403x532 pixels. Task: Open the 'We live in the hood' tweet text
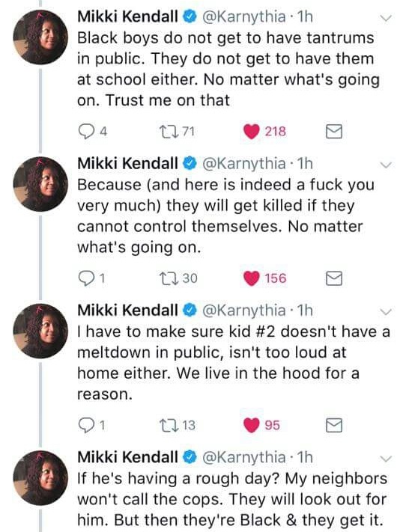(234, 363)
